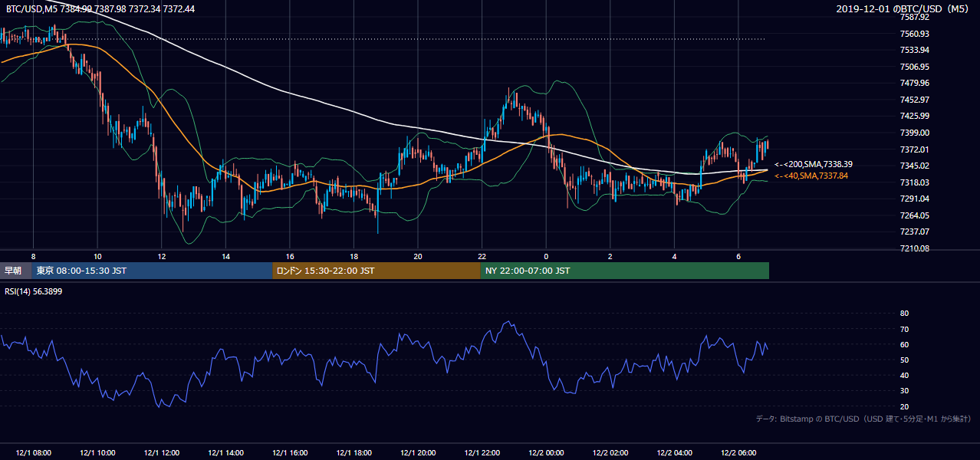Click the date label 12/1 14:00

click(x=225, y=453)
